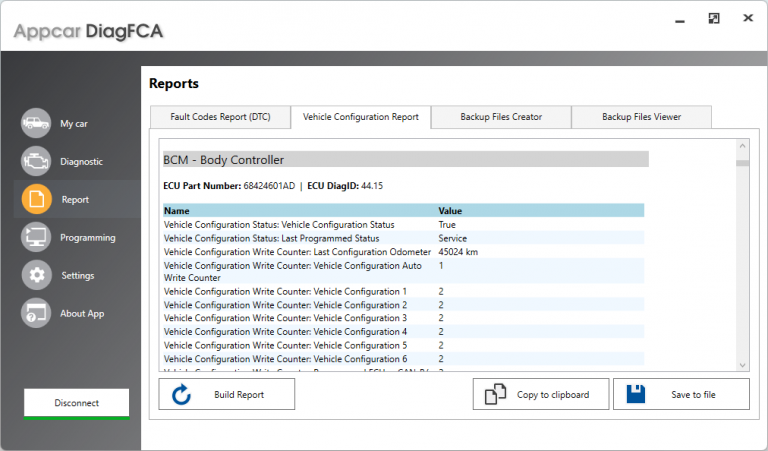Click the My car sidebar icon
Viewport: 768px width, 451px height.
tap(36, 124)
